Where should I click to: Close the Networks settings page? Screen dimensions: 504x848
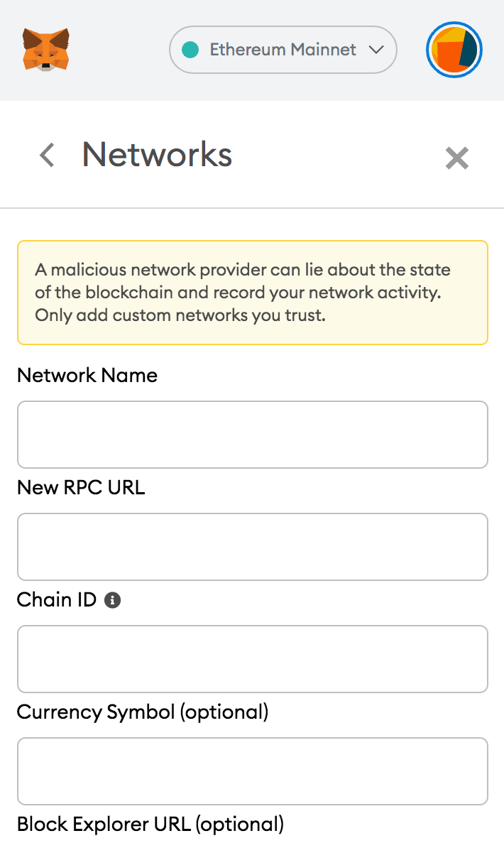coord(456,158)
